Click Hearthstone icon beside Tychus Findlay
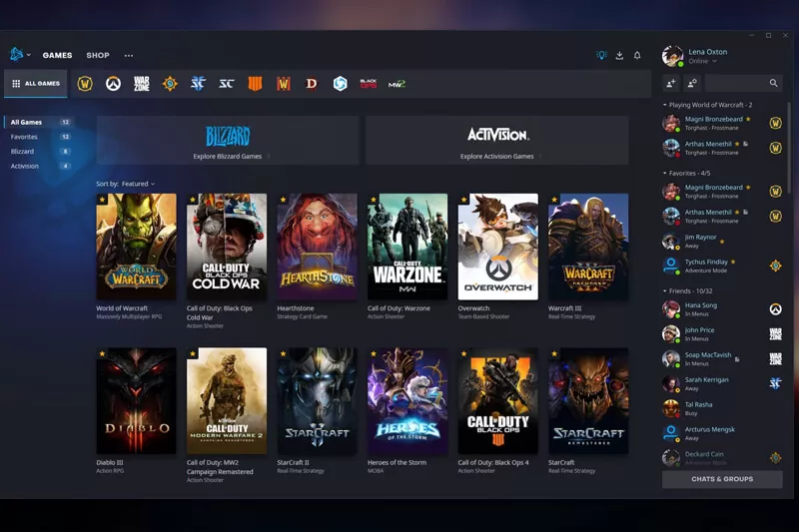Image resolution: width=799 pixels, height=532 pixels. coord(776,266)
